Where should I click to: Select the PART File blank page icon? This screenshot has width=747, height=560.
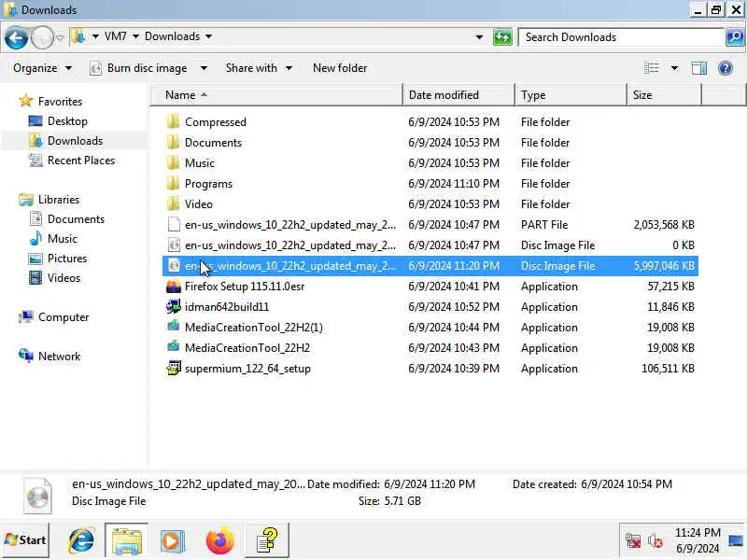click(x=174, y=224)
